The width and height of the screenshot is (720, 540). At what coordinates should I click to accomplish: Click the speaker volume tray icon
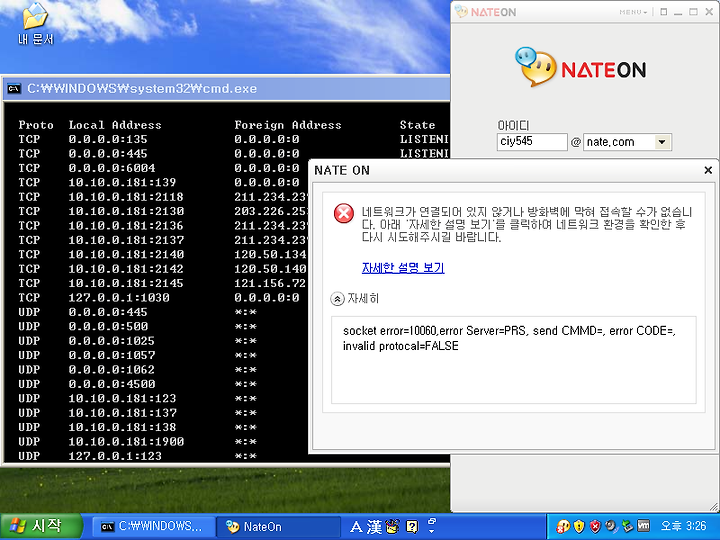611,526
